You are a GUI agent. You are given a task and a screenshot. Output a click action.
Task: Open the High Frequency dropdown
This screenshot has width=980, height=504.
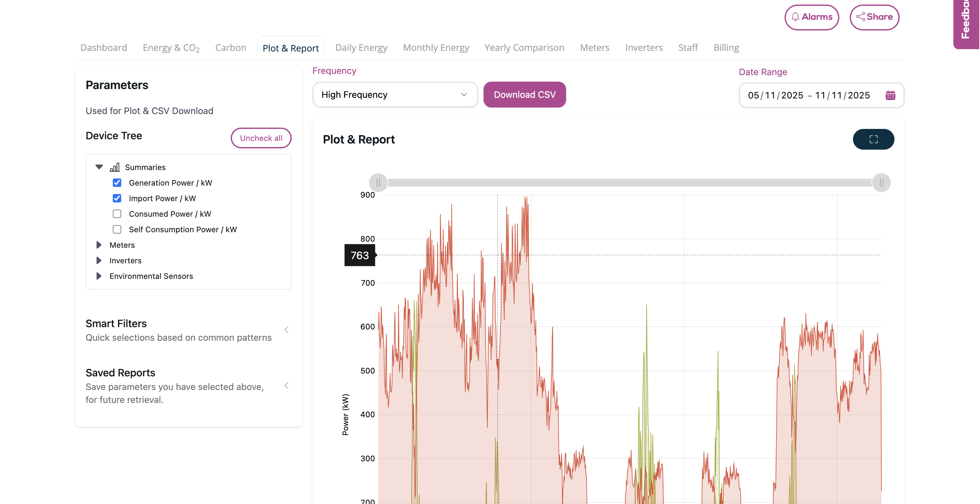[x=395, y=95]
